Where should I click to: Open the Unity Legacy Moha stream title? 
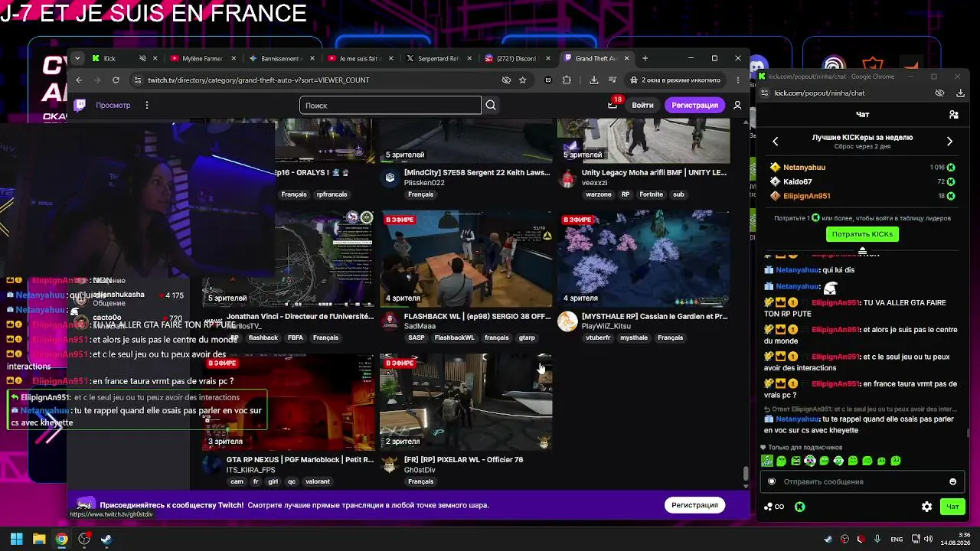[654, 173]
